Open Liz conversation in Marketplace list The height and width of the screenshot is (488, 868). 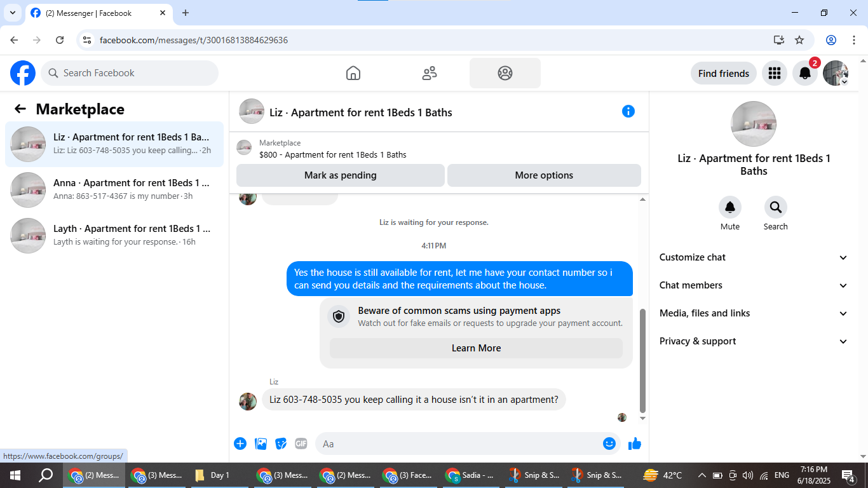(114, 144)
